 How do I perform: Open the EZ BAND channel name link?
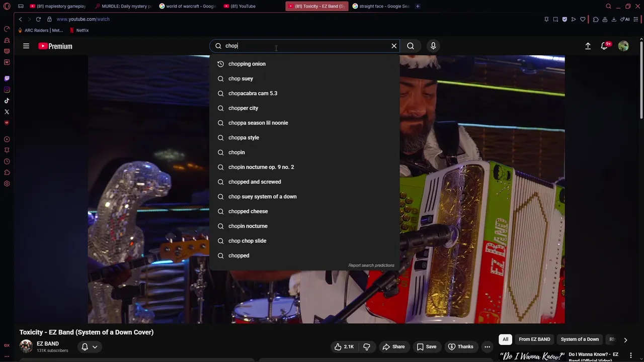coord(48,344)
